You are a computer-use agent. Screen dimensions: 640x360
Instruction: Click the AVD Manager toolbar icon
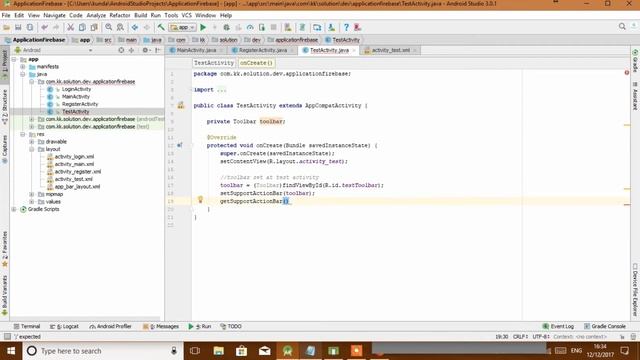pyautogui.click(x=288, y=27)
